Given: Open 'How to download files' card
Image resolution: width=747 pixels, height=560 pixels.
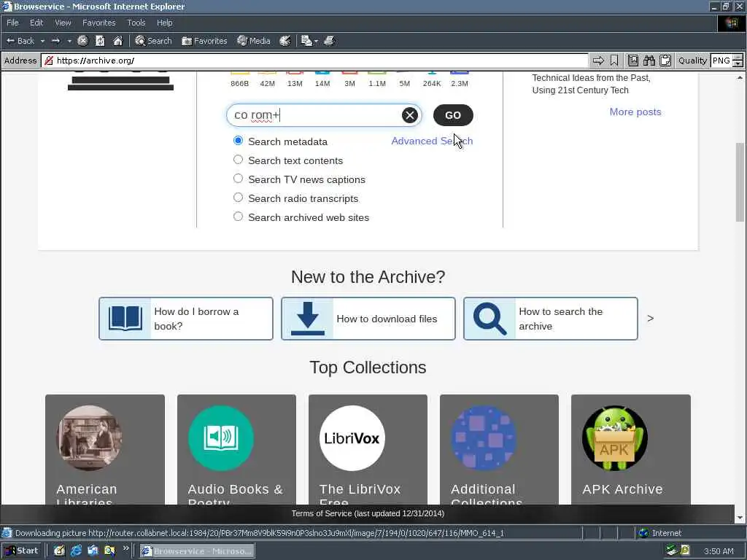Looking at the screenshot, I should [x=368, y=319].
